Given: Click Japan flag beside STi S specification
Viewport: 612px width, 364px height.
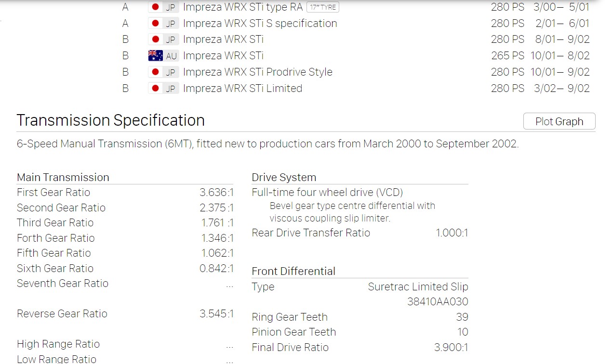Looking at the screenshot, I should pyautogui.click(x=155, y=23).
